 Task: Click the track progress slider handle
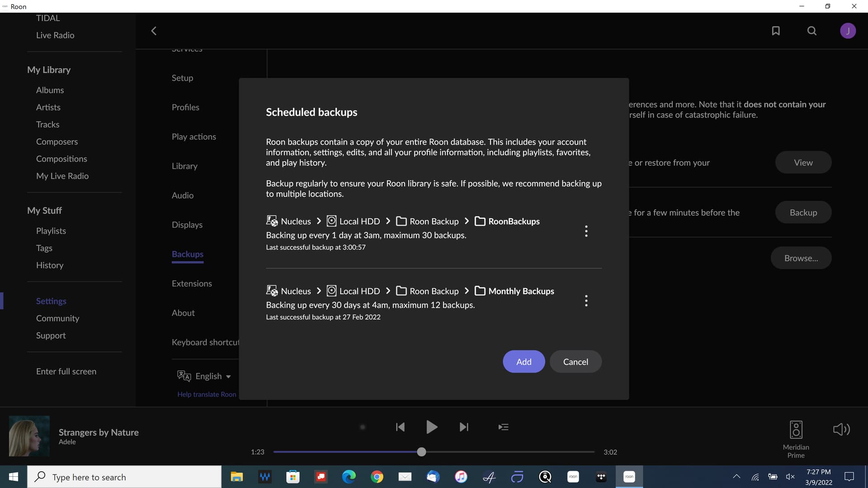421,451
